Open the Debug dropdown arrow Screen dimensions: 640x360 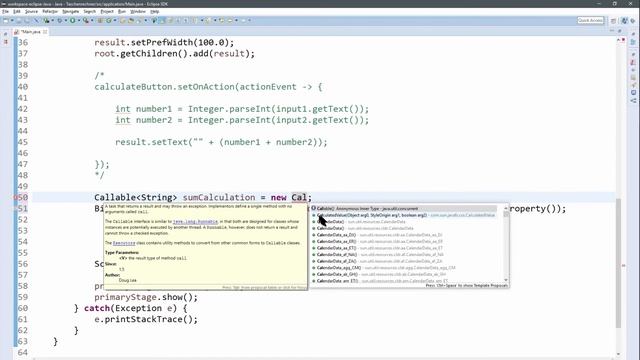(x=65, y=20)
